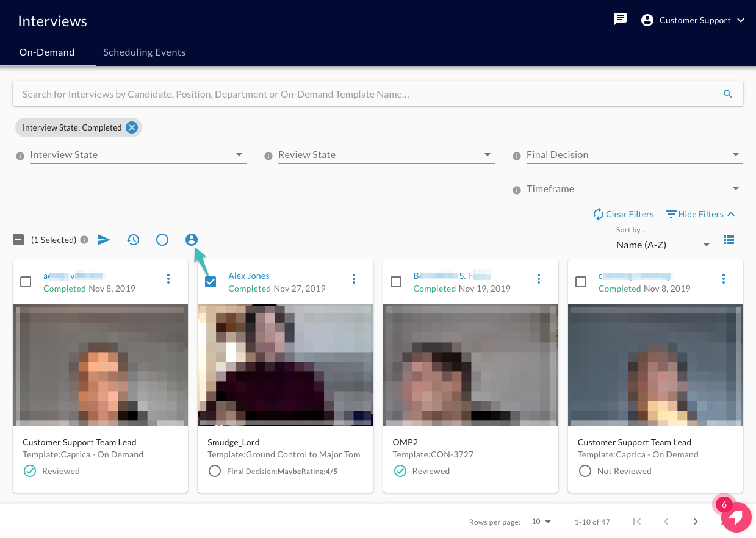Viewport: 756px width, 538px height.
Task: Open the Customer Support account dropdown arrow
Action: pyautogui.click(x=741, y=20)
